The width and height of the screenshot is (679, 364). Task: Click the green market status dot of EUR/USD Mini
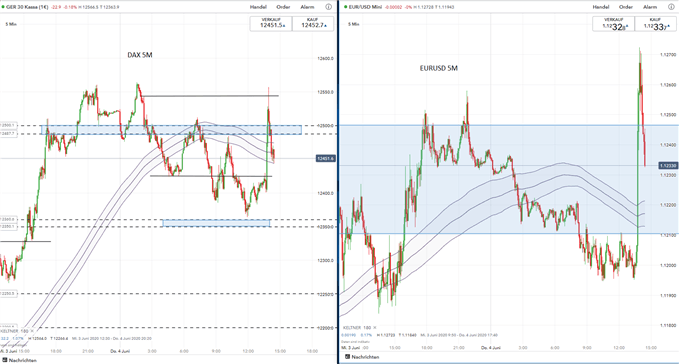pyautogui.click(x=346, y=7)
